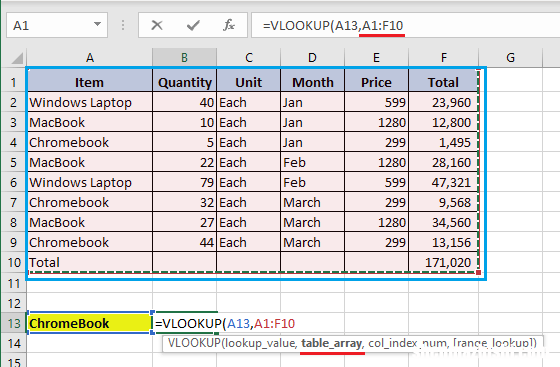Confirm the formula with the checkmark icon
The height and width of the screenshot is (367, 560).
193,25
